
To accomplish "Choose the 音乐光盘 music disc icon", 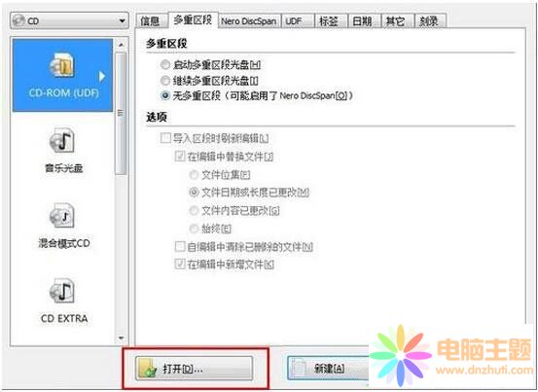I will [x=63, y=141].
